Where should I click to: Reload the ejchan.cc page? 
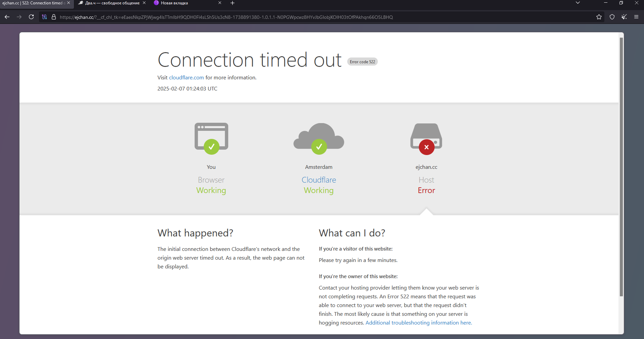(31, 17)
